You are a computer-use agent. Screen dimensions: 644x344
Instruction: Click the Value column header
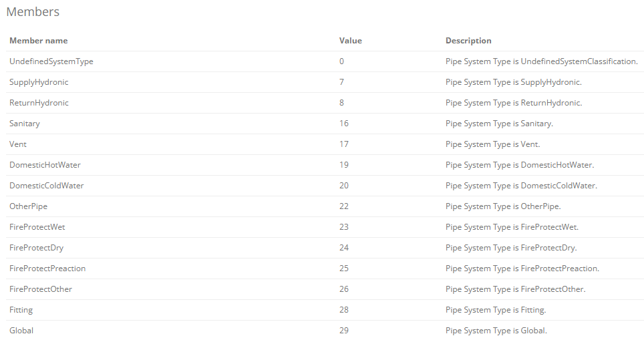[350, 41]
